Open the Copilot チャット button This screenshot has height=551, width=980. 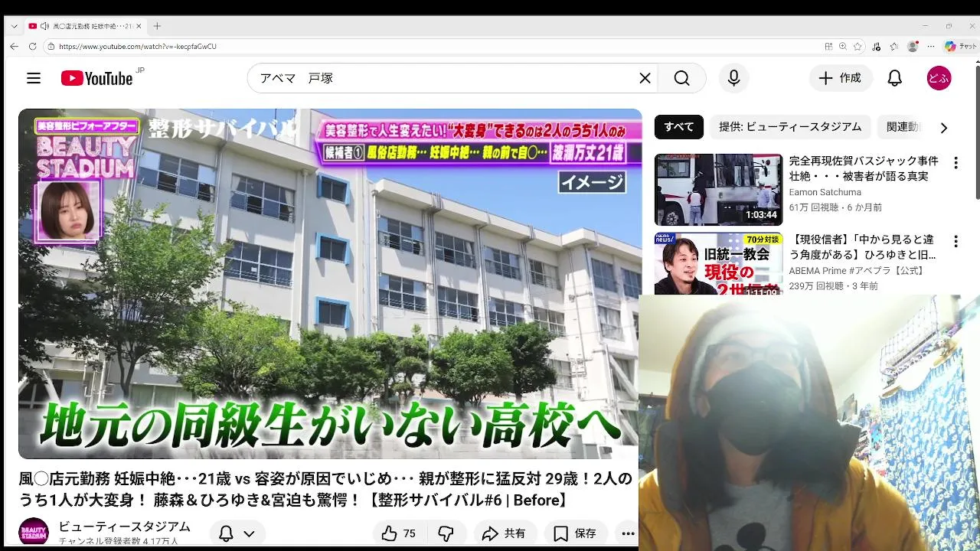click(961, 47)
